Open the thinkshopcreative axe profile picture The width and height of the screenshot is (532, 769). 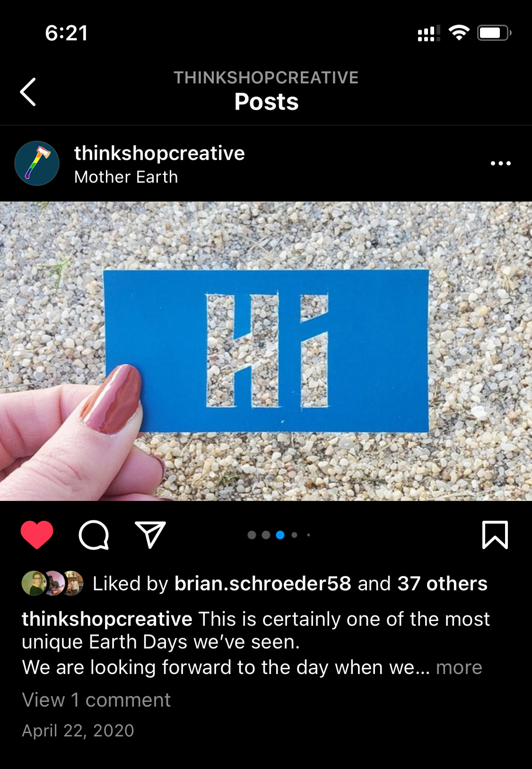37,163
